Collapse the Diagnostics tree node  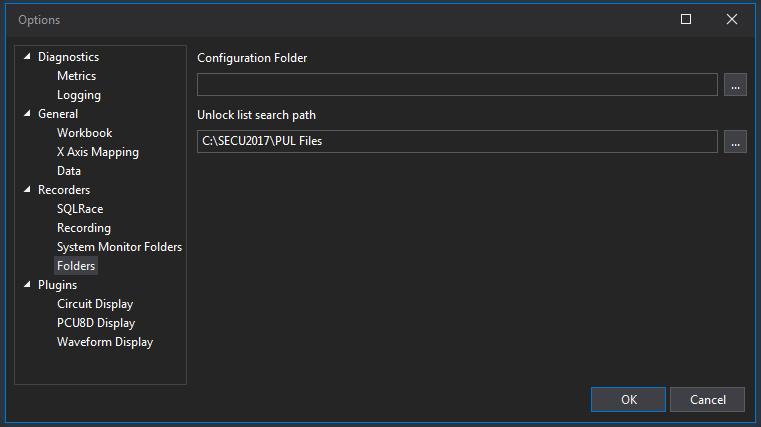point(27,57)
